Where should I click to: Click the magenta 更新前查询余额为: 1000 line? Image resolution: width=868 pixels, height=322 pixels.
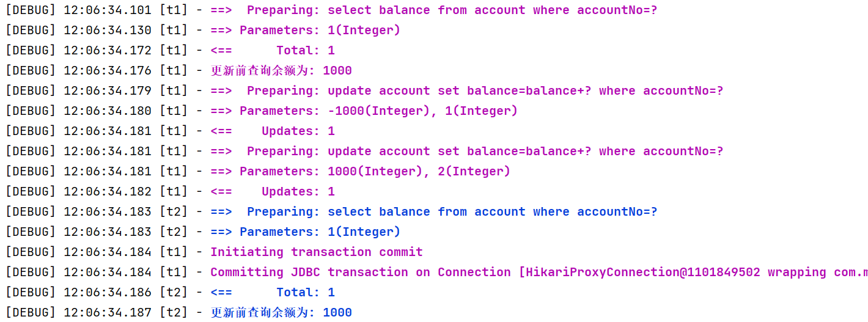point(178,70)
